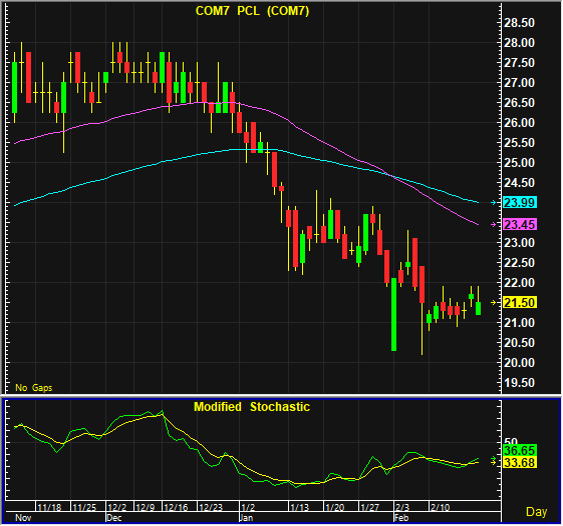The width and height of the screenshot is (563, 526).
Task: Click the 28.50 price scale label
Action: 519,23
